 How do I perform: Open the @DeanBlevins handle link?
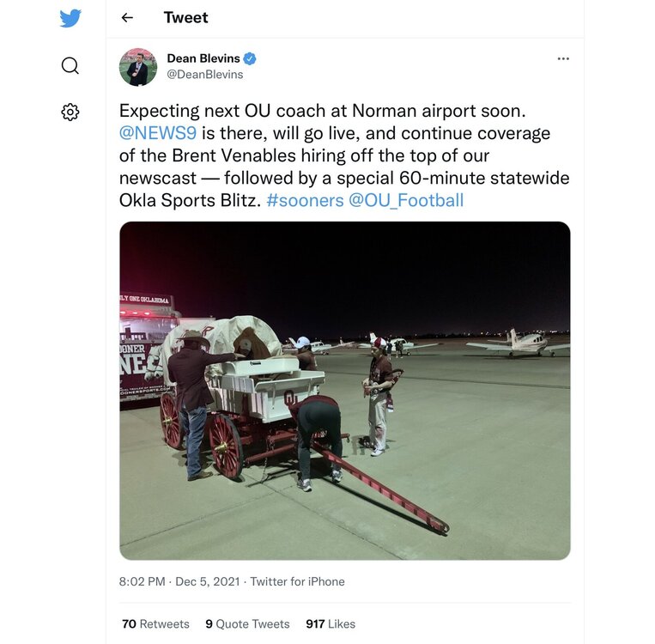point(204,75)
